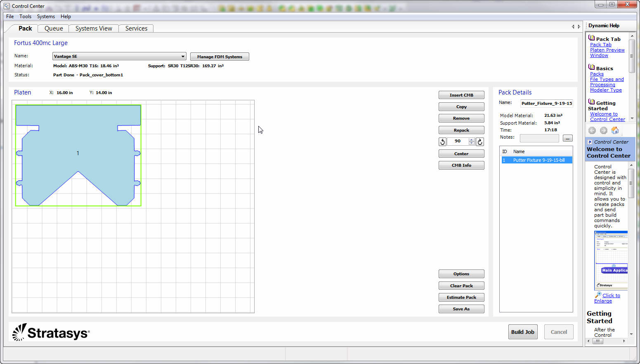Click the pack Name input field
The height and width of the screenshot is (364, 640).
click(547, 103)
